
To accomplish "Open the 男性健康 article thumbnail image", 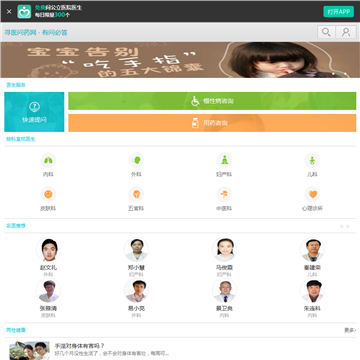I will coord(29,351).
